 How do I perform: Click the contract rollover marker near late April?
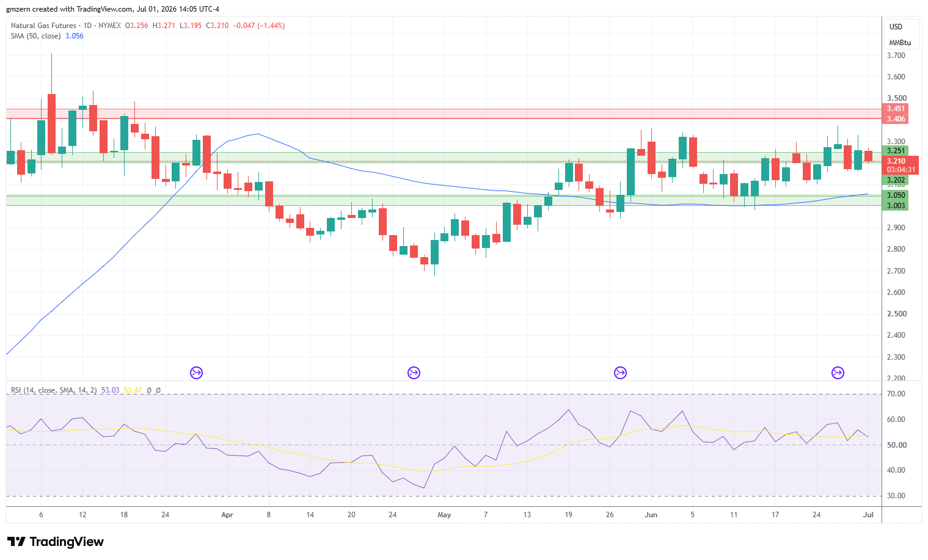(414, 373)
